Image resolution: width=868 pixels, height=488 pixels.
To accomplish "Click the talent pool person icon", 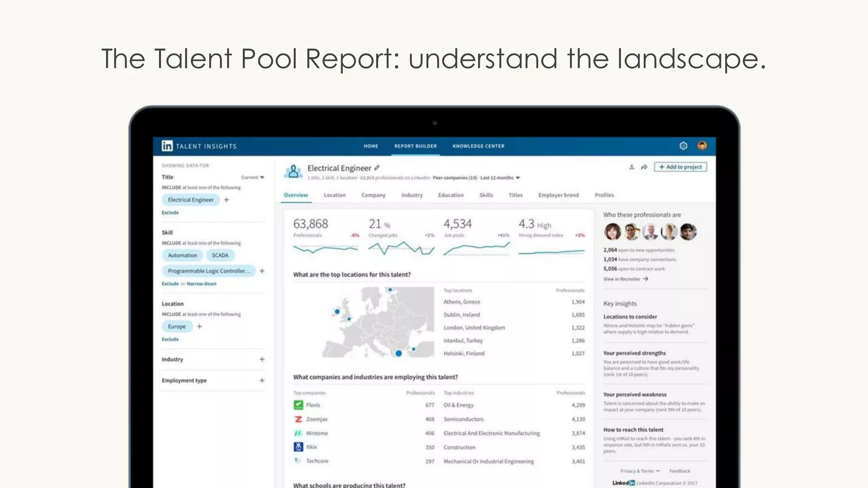I will coord(293,172).
